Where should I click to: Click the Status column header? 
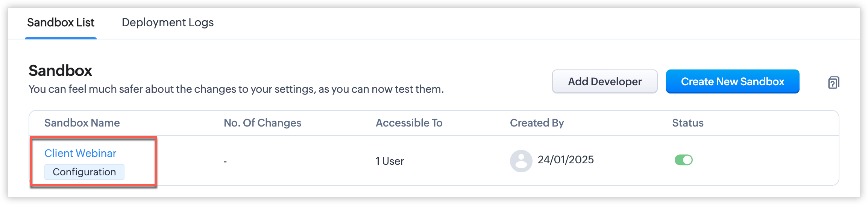[x=687, y=123]
